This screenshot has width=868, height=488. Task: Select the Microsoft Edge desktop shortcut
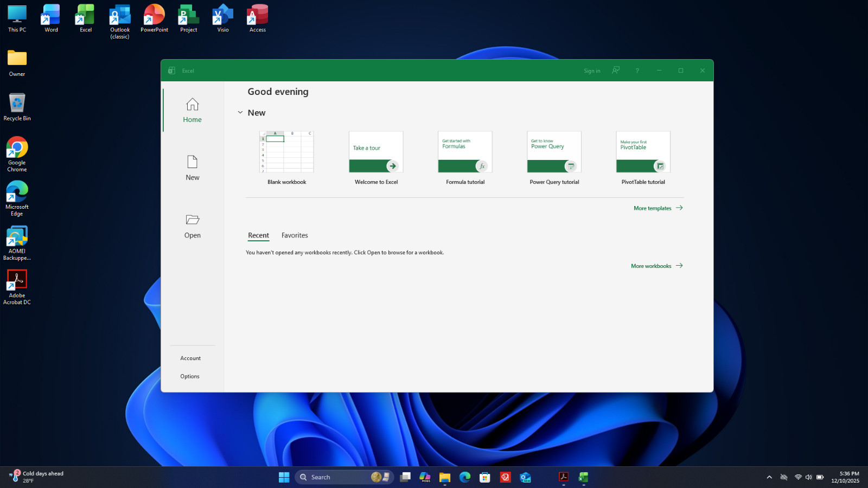coord(17,199)
